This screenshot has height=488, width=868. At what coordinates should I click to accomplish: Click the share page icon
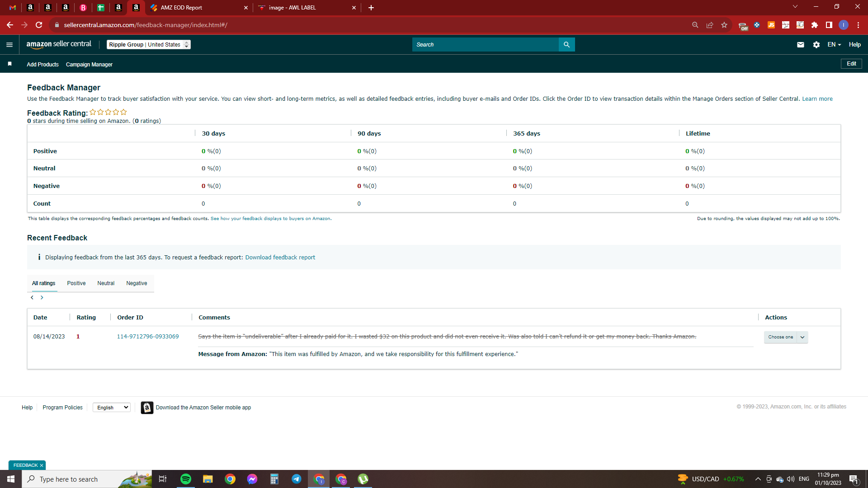pyautogui.click(x=710, y=25)
